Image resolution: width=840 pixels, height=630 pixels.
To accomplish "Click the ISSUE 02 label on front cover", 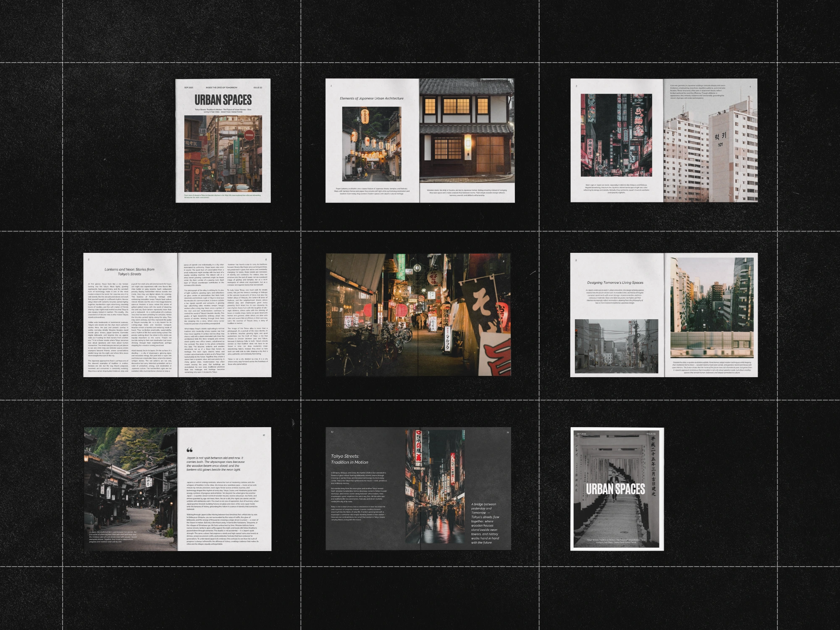I will pyautogui.click(x=258, y=88).
